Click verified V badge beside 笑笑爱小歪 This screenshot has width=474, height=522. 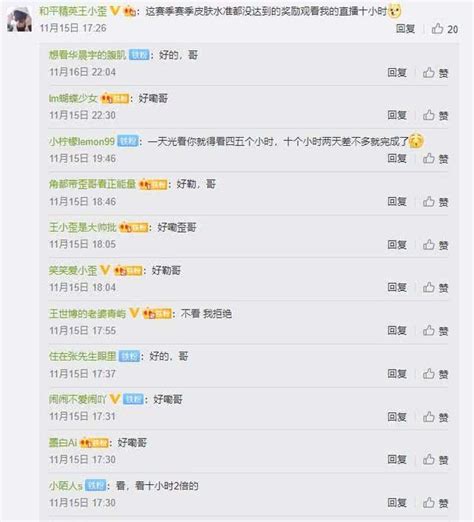click(105, 270)
